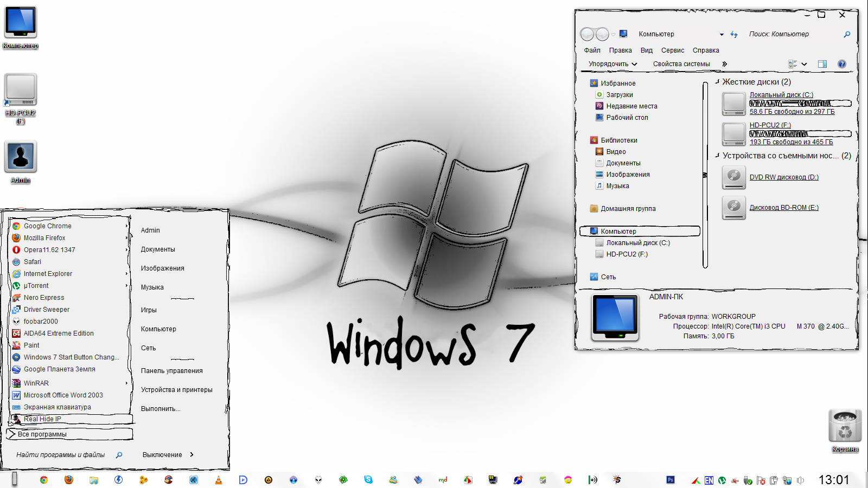The image size is (868, 488).
Task: Click Свойства системы in the toolbar
Action: pyautogui.click(x=681, y=64)
